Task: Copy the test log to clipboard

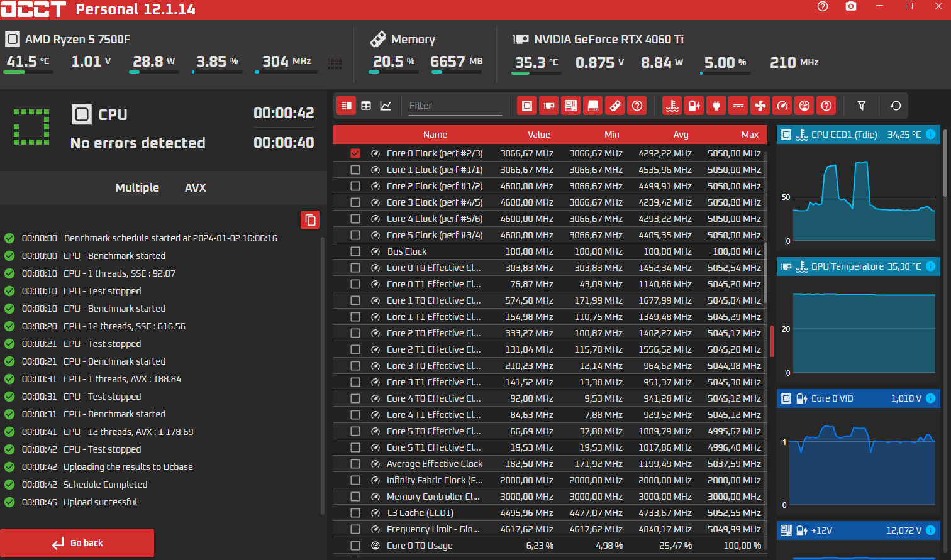Action: 310,220
